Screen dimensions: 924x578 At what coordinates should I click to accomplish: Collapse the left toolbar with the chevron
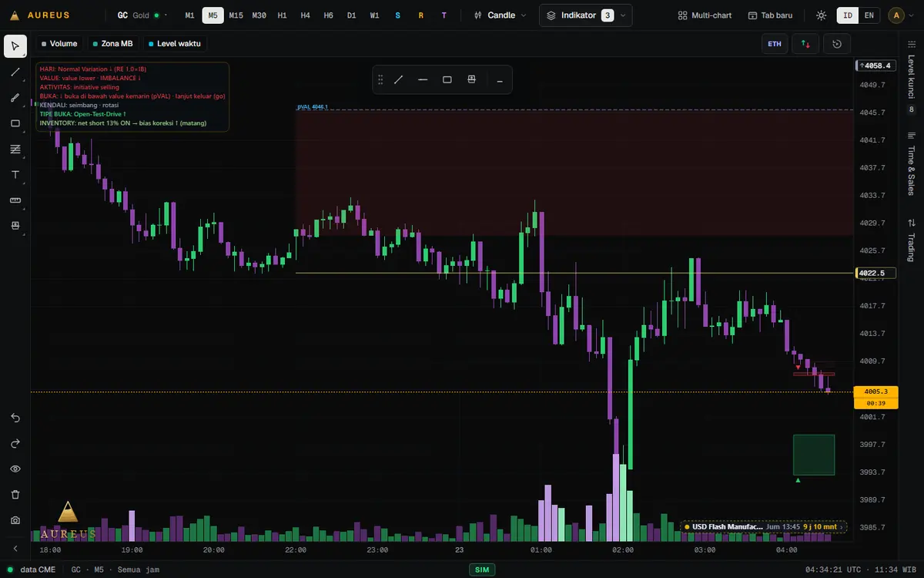tap(15, 548)
